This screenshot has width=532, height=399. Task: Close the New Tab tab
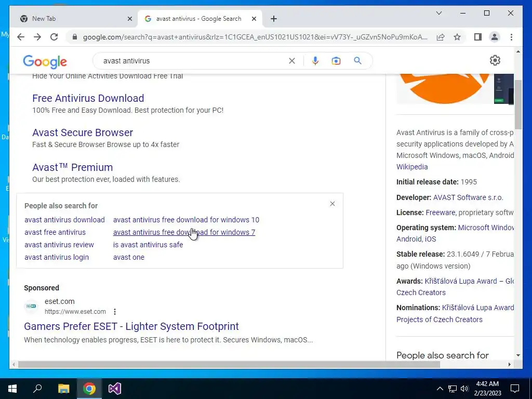pos(129,19)
